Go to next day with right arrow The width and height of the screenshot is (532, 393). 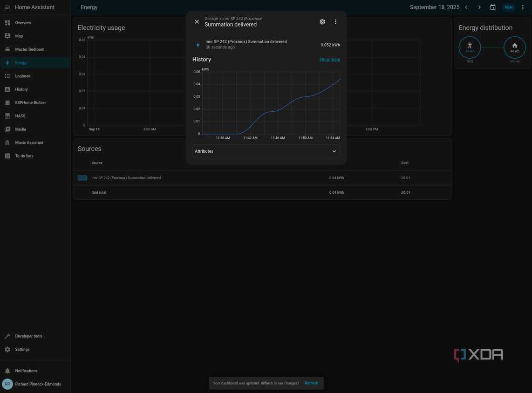tap(479, 7)
